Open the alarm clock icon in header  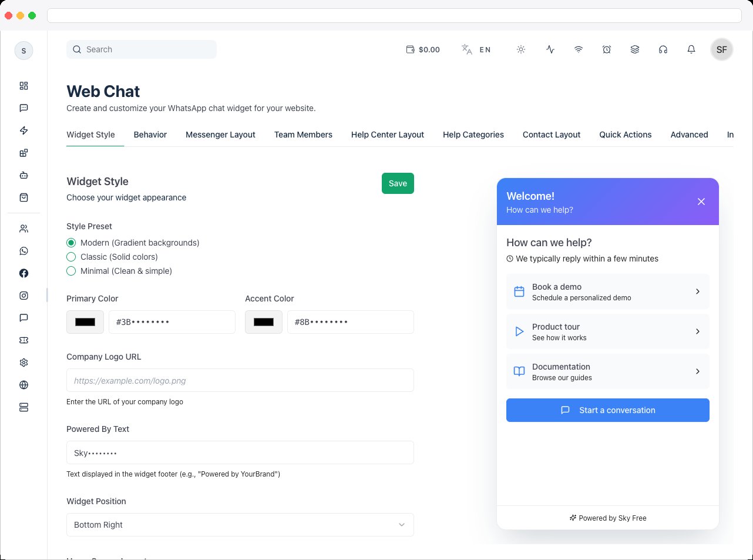coord(607,49)
